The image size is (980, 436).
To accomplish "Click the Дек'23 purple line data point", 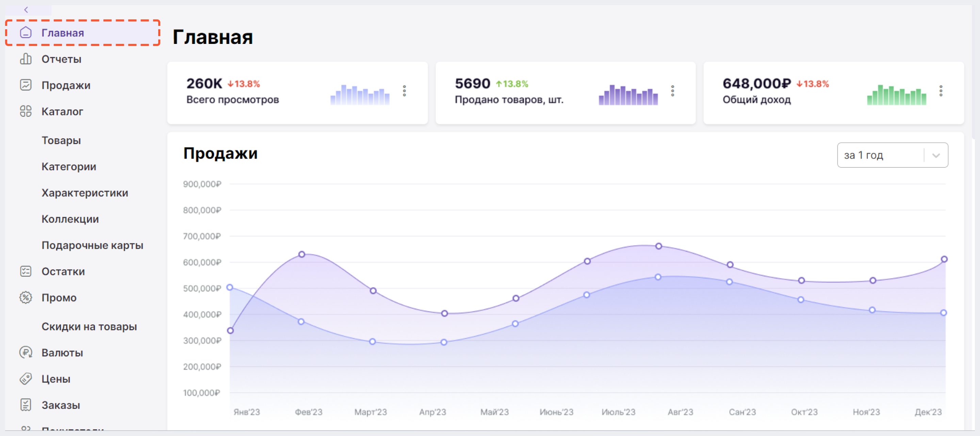I will click(944, 259).
